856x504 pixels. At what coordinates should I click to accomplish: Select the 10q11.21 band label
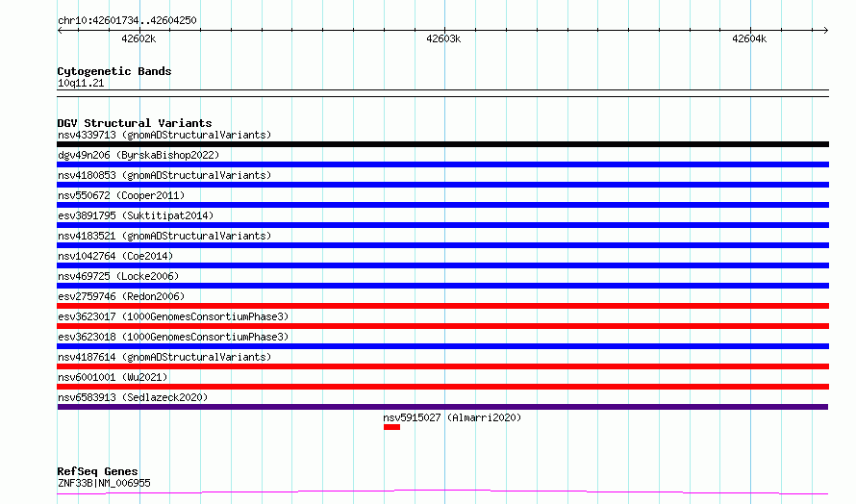pyautogui.click(x=81, y=83)
